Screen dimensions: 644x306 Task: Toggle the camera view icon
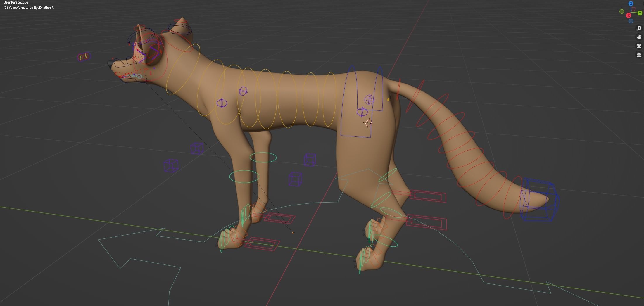click(x=639, y=46)
